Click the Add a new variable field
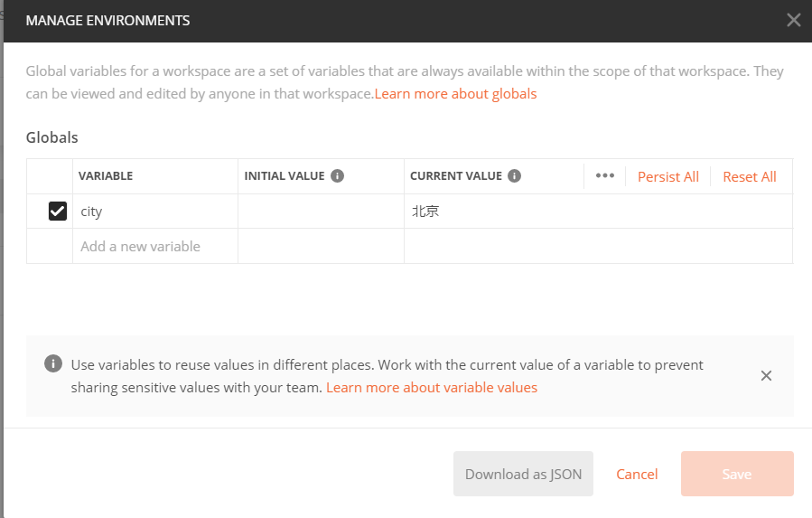The image size is (812, 518). pyautogui.click(x=154, y=246)
